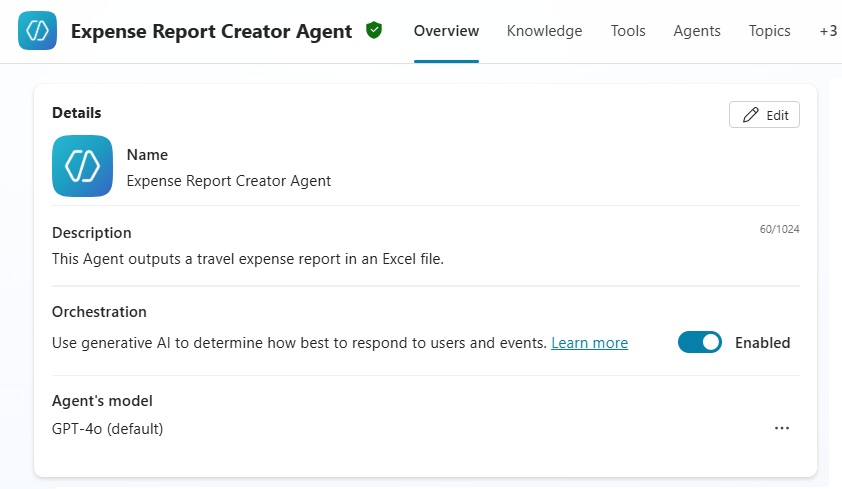Click the agent logo icon in the header
Viewport: 842px width, 489px height.
[38, 31]
